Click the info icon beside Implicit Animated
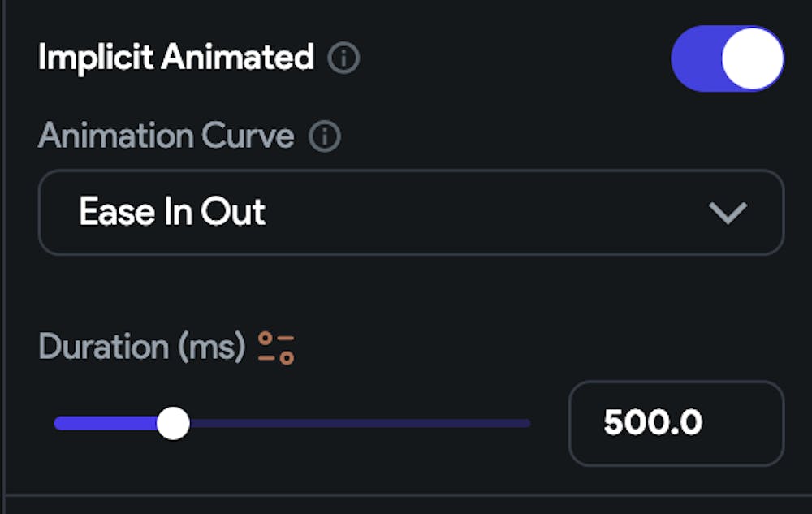The width and height of the screenshot is (812, 514). pos(343,58)
